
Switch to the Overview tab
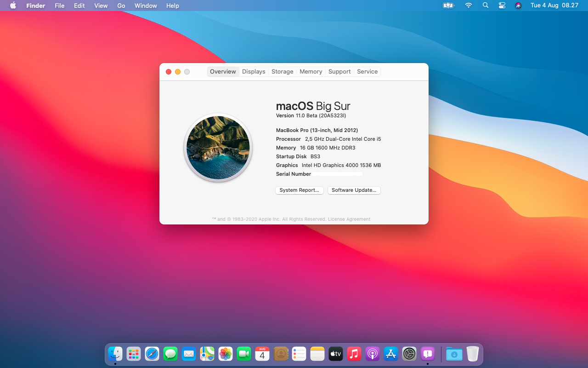coord(223,71)
